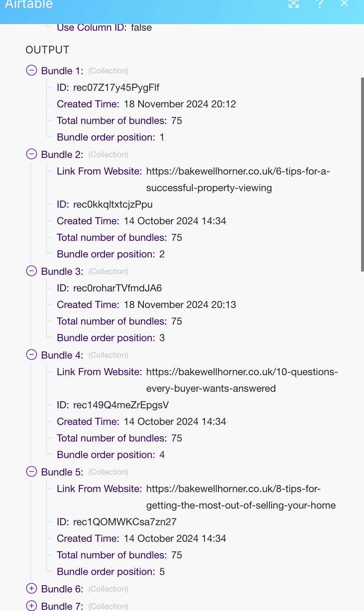Click the Use Column ID row
364x611 pixels.
(104, 28)
